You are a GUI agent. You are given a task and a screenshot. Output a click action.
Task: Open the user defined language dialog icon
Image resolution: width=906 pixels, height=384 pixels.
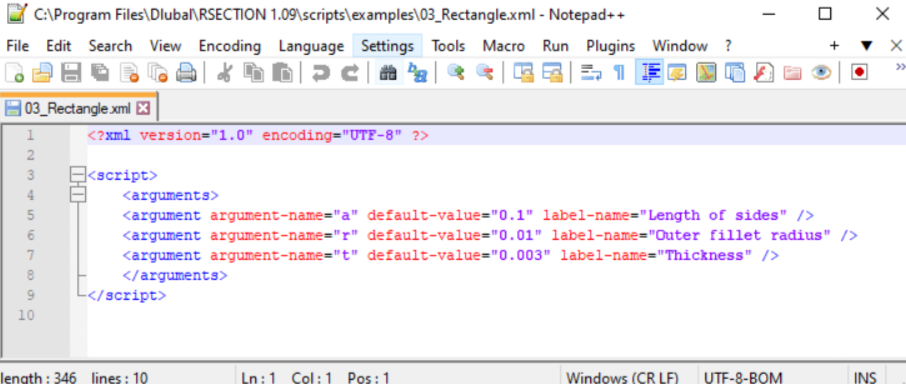(677, 73)
